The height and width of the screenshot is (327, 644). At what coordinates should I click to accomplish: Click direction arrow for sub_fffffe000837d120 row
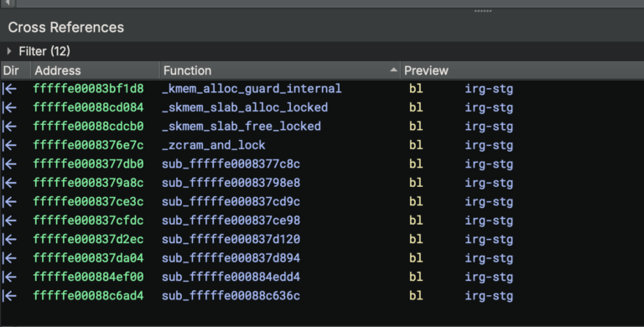(9, 240)
